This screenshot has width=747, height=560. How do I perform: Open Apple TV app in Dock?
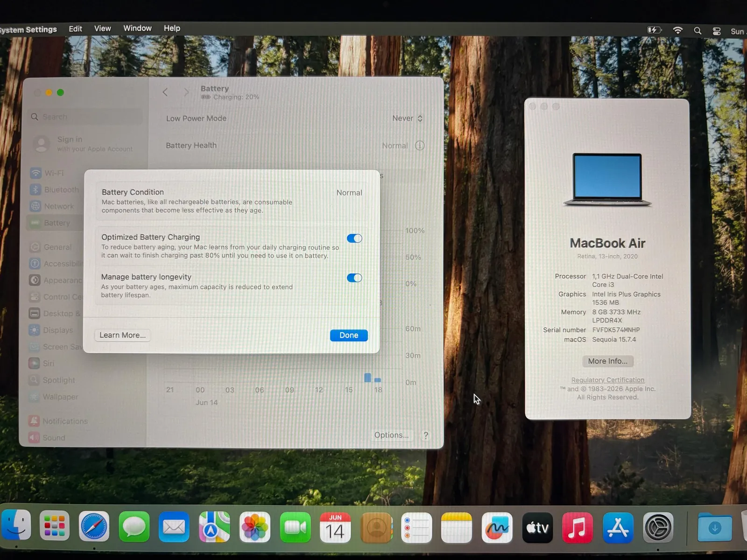click(537, 528)
